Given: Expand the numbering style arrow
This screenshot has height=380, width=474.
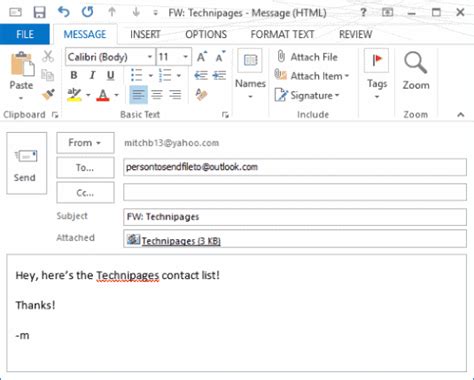Looking at the screenshot, I should coord(179,76).
